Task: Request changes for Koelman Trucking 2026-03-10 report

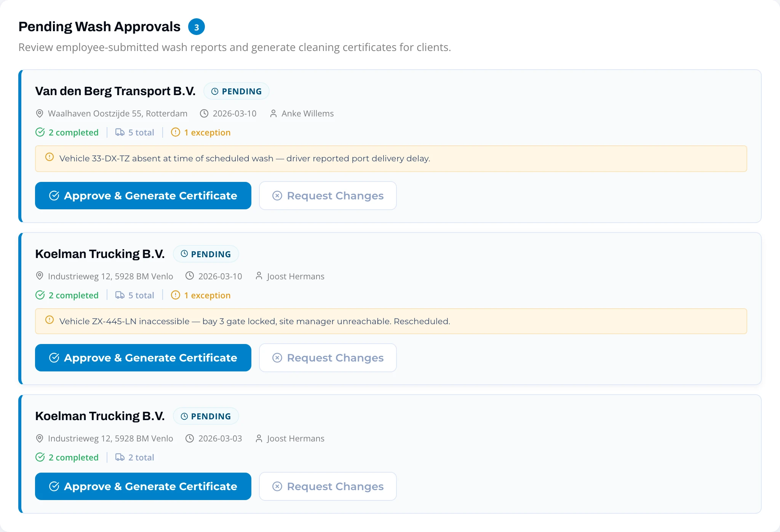Action: 328,358
